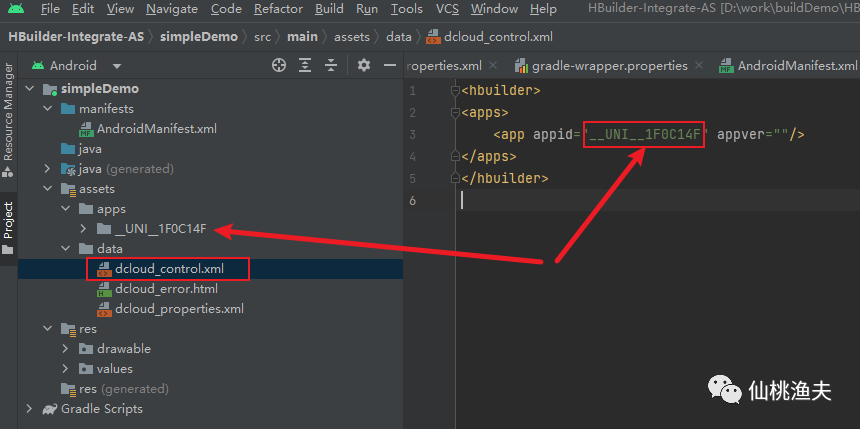
Task: Fold the <apps> tag on line 2
Action: [455, 113]
